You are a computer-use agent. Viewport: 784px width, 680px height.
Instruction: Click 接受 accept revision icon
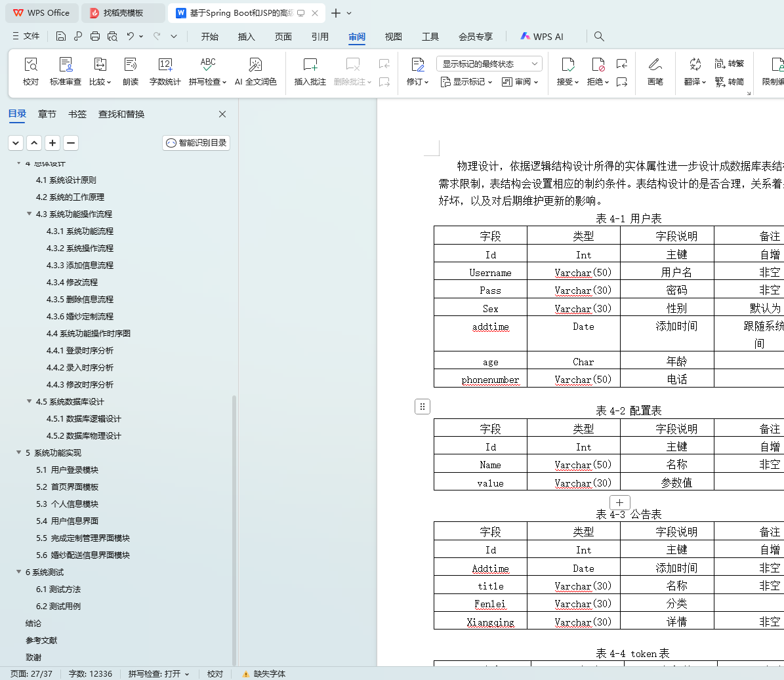tap(568, 65)
